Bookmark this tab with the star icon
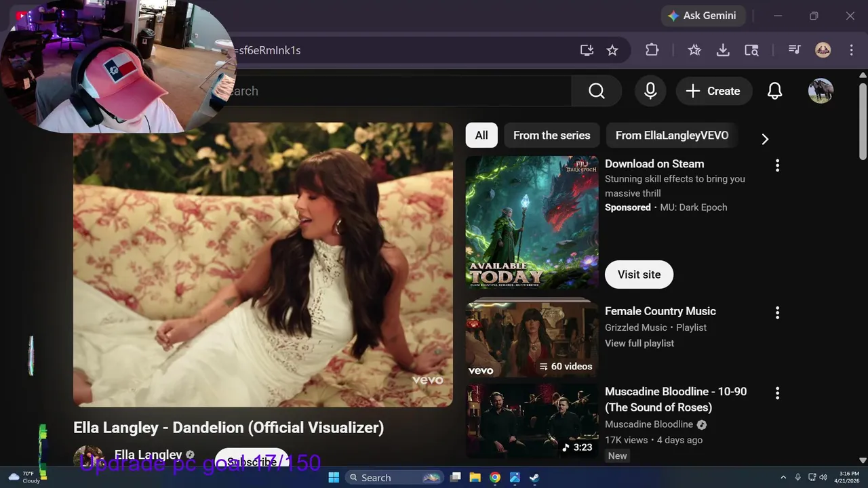 (x=612, y=50)
